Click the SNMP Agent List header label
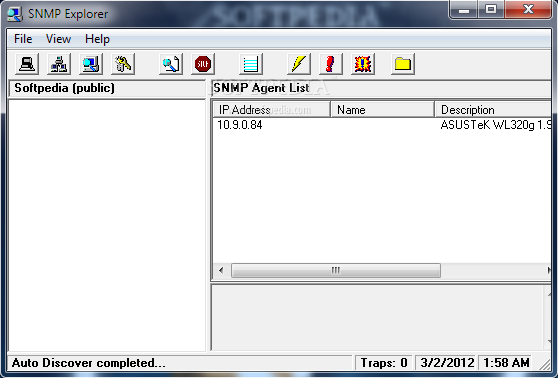This screenshot has height=378, width=558. (262, 88)
